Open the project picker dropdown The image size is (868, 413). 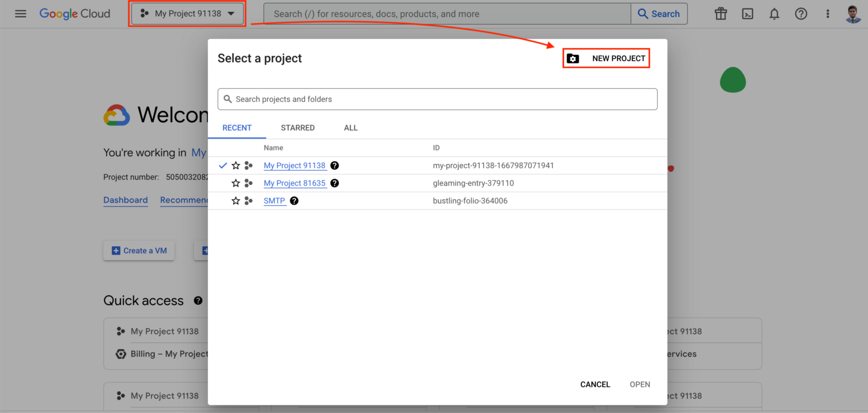tap(187, 14)
